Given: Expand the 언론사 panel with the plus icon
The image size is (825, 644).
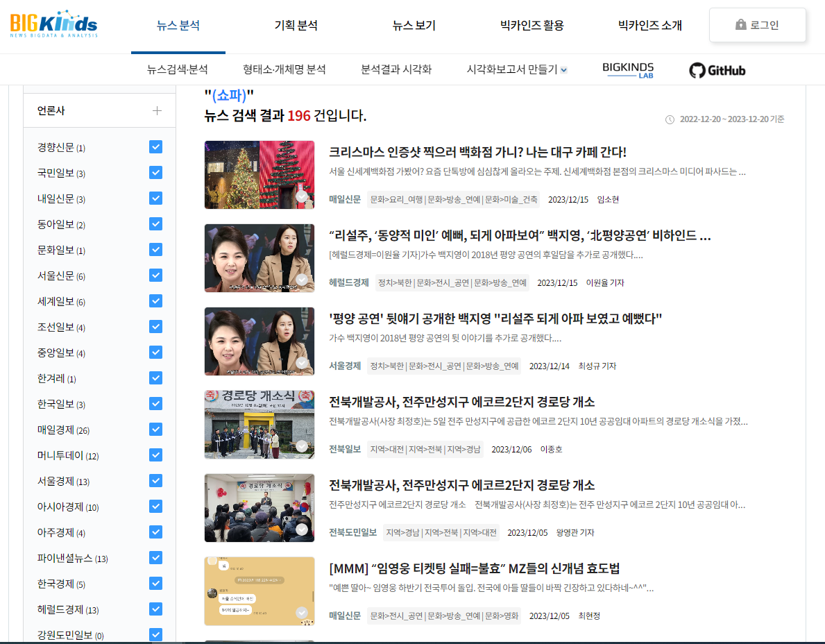Looking at the screenshot, I should click(x=158, y=110).
